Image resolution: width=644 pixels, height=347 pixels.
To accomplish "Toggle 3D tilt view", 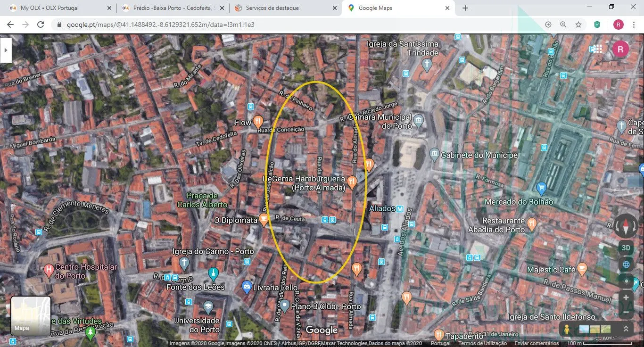I will coord(626,248).
